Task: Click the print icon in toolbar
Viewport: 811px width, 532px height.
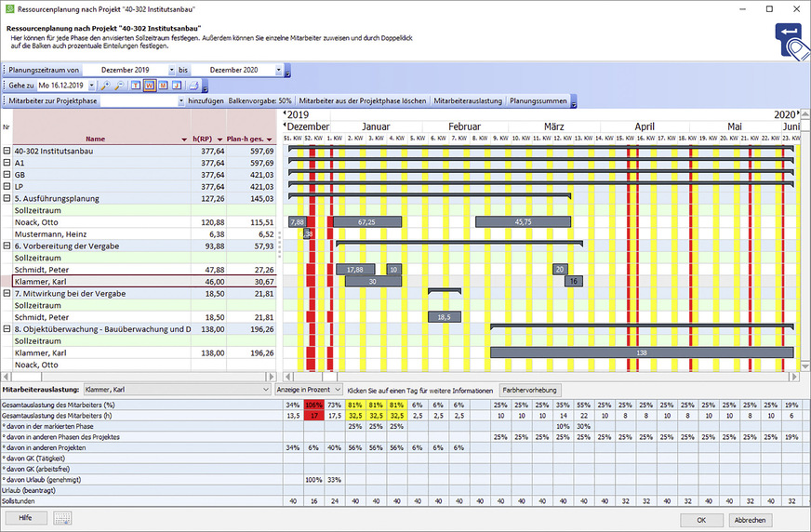Action: [x=193, y=86]
